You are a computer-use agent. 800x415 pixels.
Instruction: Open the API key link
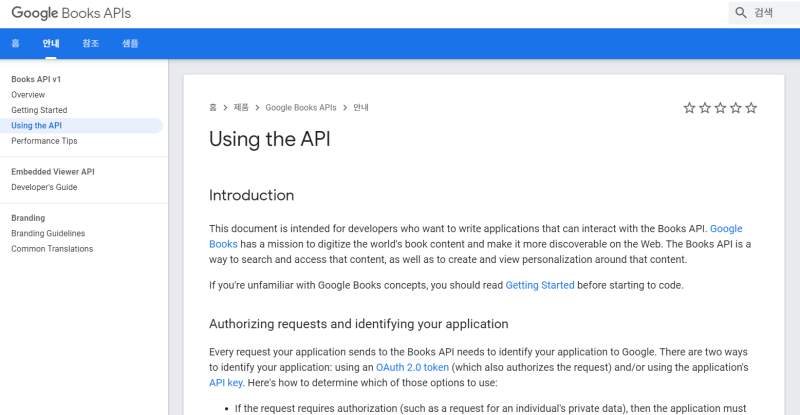(x=226, y=383)
